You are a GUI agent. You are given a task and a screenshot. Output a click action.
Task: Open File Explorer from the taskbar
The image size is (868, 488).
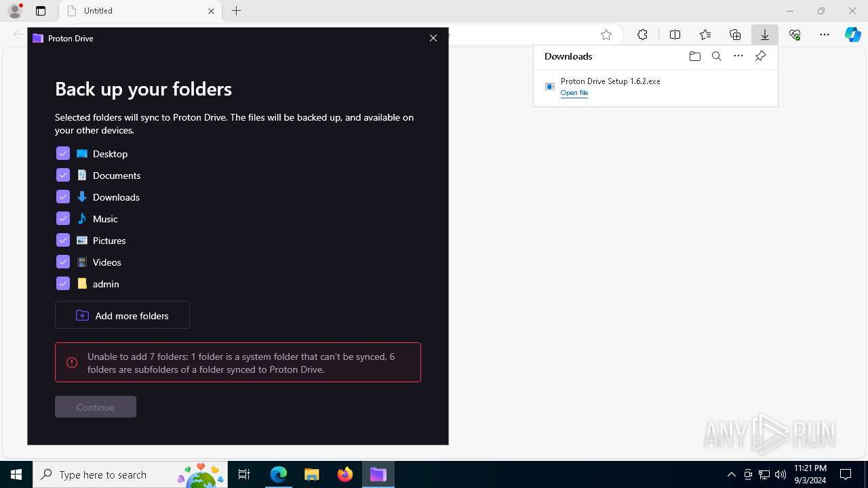(x=311, y=474)
